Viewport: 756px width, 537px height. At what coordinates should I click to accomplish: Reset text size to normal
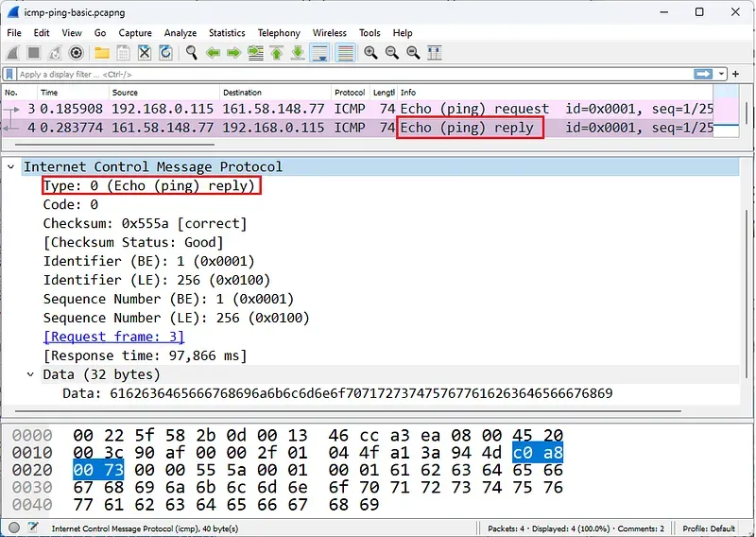click(x=413, y=53)
